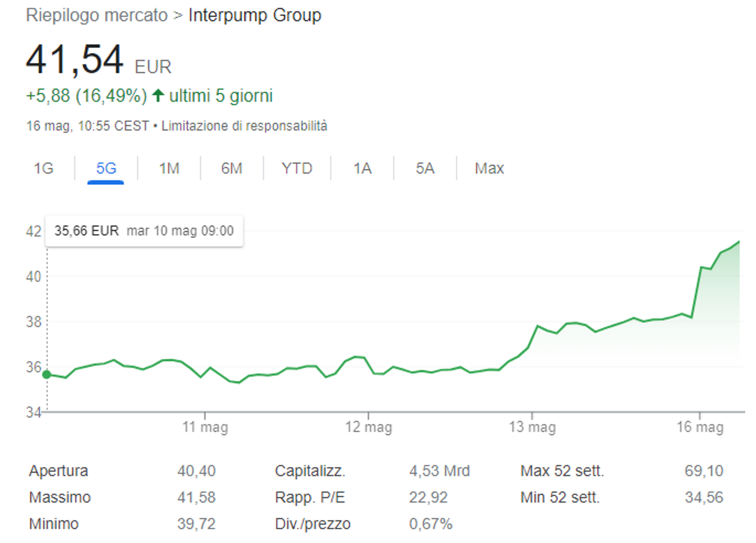The width and height of the screenshot is (756, 543).
Task: Open the Riepilogo mercato breadcrumb link
Action: [97, 15]
